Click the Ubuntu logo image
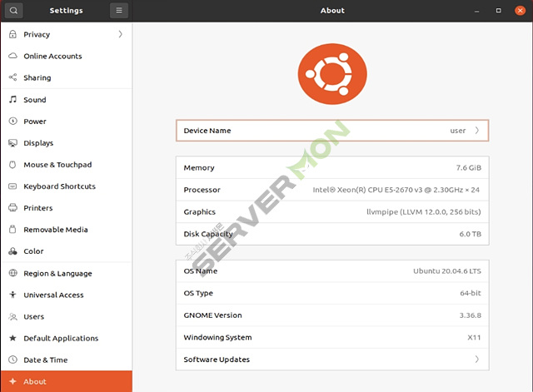Screen dimensions: 533x392 332,74
